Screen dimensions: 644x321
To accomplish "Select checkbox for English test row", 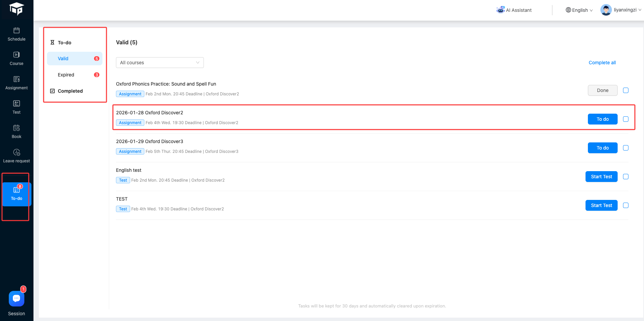I will (x=626, y=177).
